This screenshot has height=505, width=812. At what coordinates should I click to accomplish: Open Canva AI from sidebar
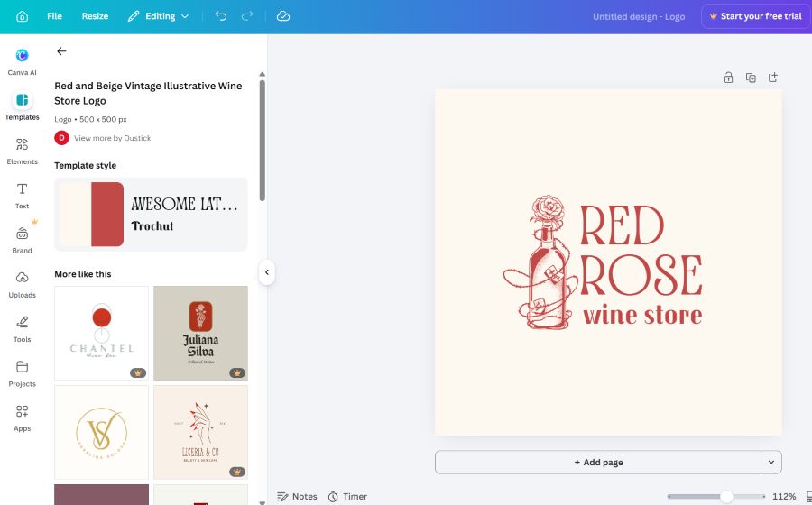coord(22,61)
